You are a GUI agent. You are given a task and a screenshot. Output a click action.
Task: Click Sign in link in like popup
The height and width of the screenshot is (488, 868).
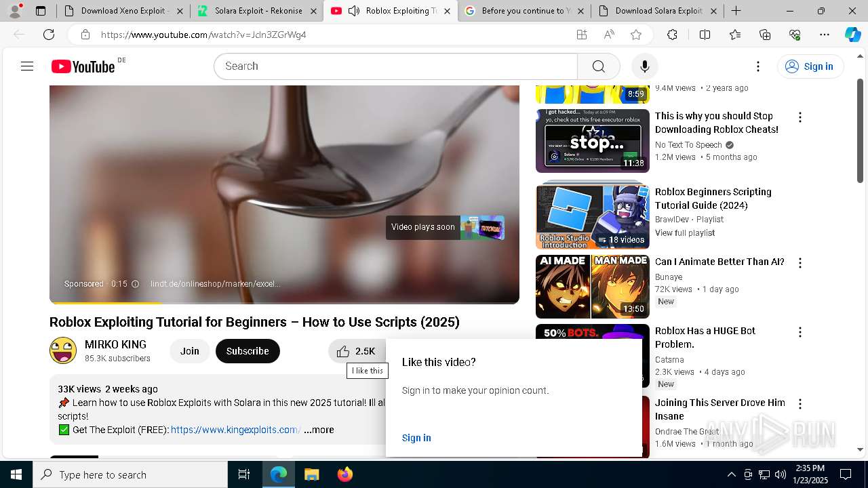coord(416,438)
